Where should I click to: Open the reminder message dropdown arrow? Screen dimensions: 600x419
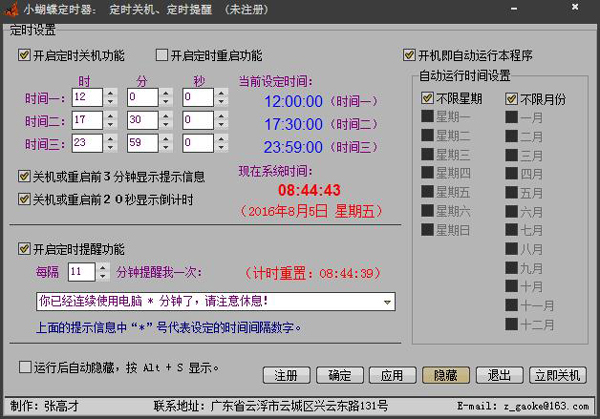click(387, 302)
